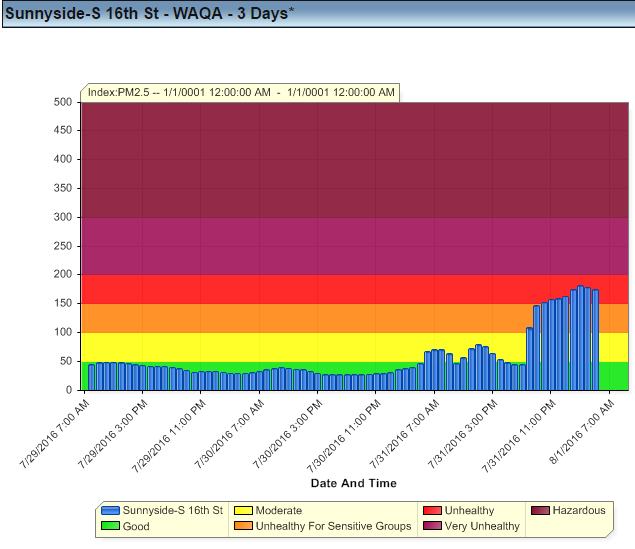This screenshot has width=635, height=549.
Task: Click the tallest blue bar near 180
Action: coord(580,338)
